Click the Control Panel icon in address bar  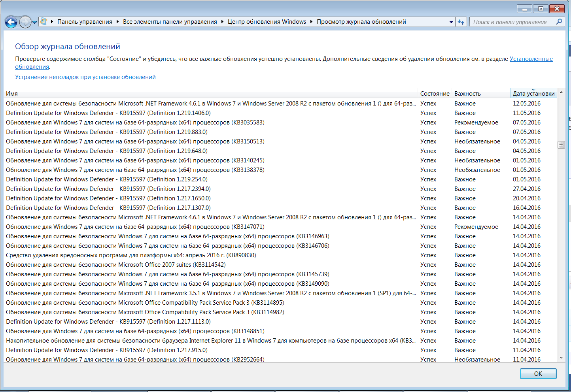coord(43,22)
